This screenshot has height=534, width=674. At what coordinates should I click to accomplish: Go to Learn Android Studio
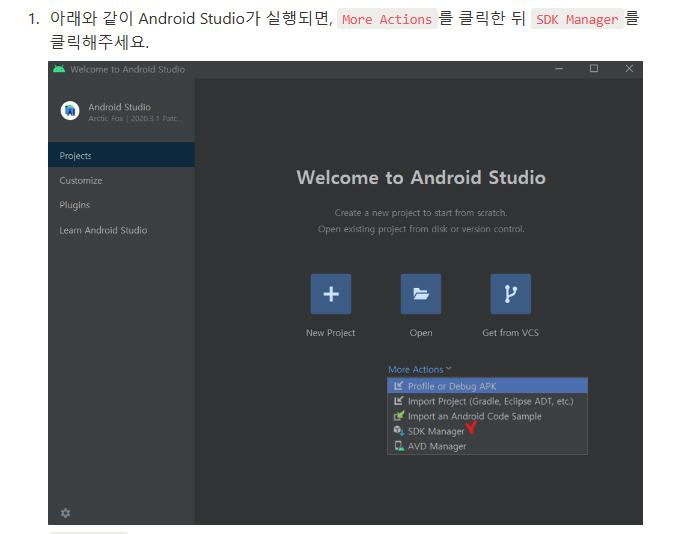121,230
